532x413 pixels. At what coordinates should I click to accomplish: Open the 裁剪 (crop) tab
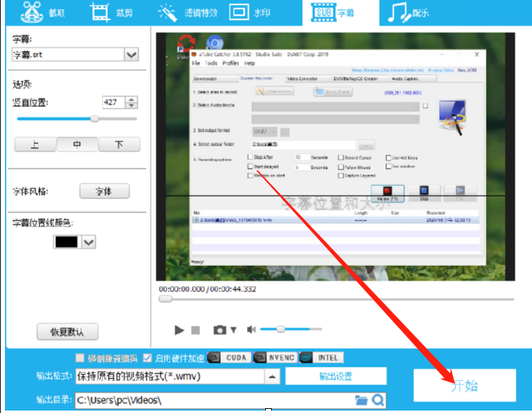click(111, 12)
